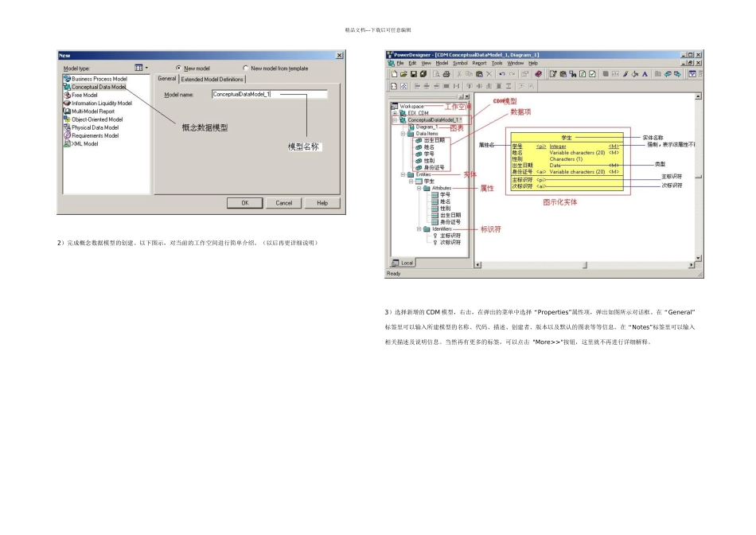
Task: Select Diagram_1 in the browser tree
Action: [423, 127]
